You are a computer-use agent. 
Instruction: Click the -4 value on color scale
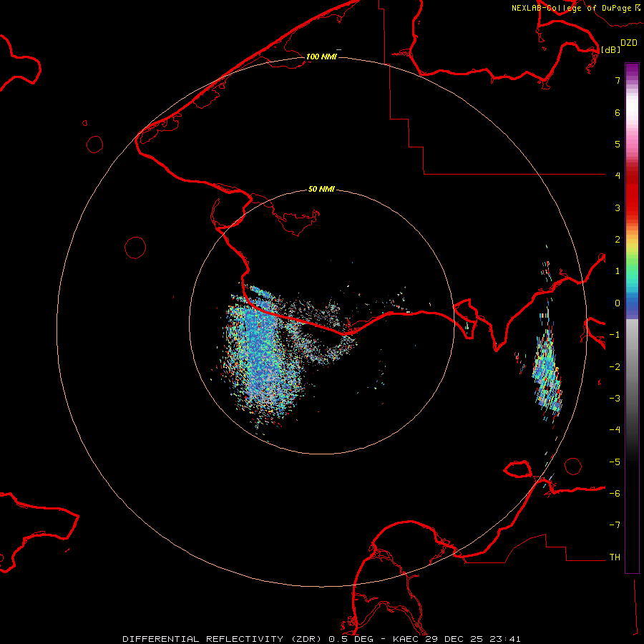click(615, 430)
